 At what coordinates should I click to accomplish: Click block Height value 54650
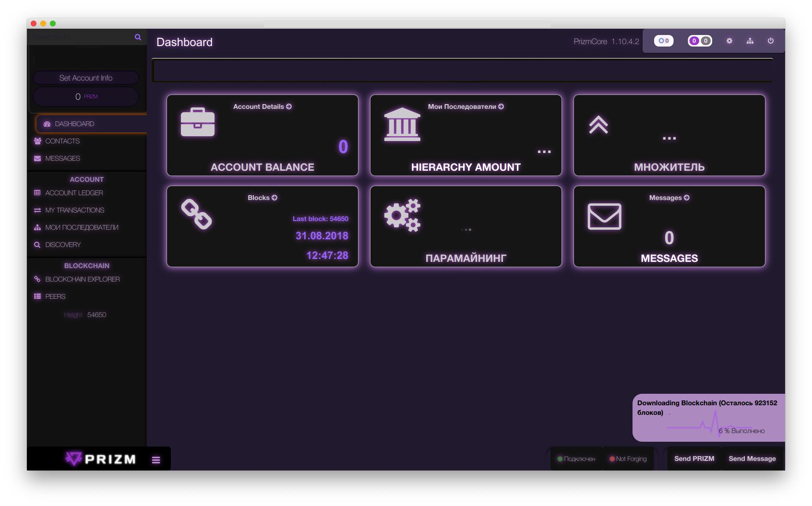97,315
